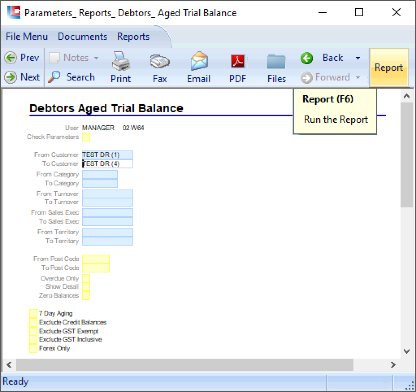Screen dimensions: 416x392
Task: Click the To Sales Exec field
Action: coord(107,222)
